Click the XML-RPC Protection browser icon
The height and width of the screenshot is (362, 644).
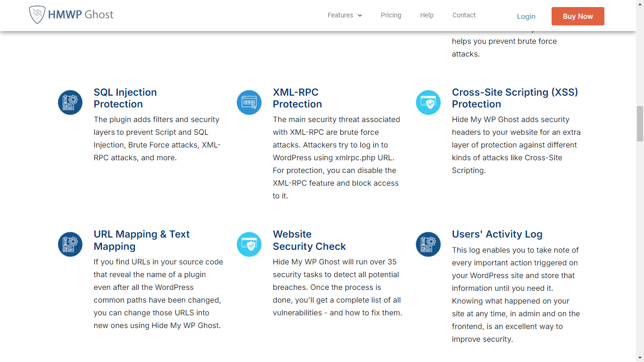[x=249, y=102]
